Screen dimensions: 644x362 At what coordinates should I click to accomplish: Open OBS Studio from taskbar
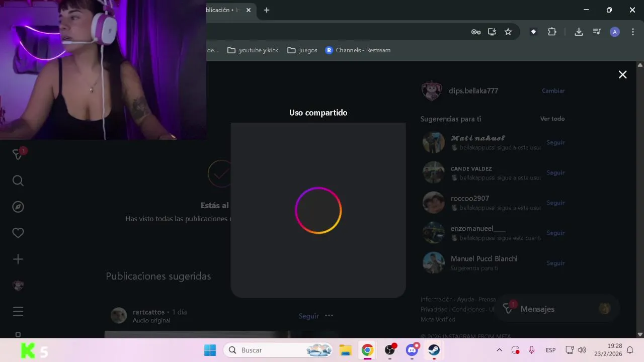pos(390,350)
